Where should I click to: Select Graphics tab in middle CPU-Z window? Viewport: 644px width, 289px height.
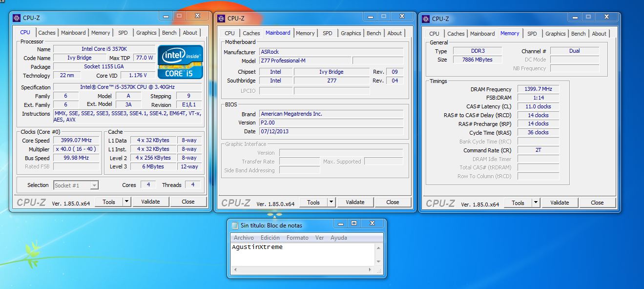click(x=351, y=33)
